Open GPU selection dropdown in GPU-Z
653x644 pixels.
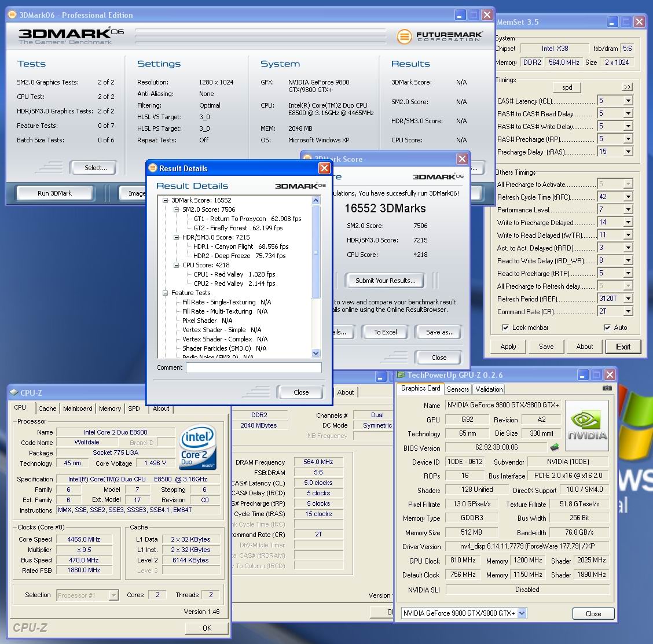522,613
